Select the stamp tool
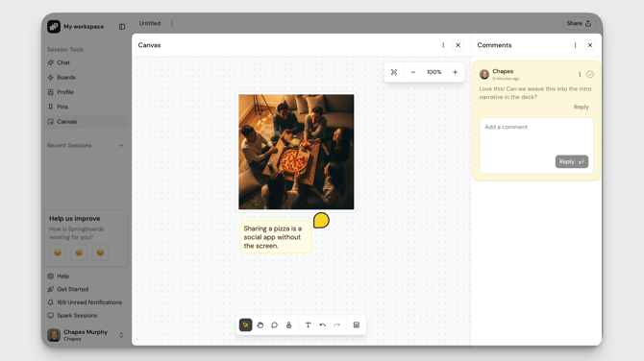The width and height of the screenshot is (644, 361). pos(288,325)
